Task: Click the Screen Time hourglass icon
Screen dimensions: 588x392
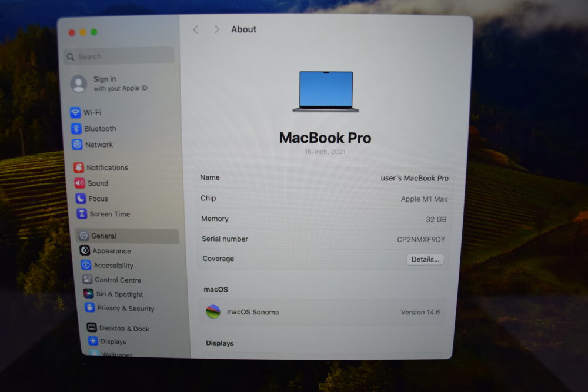Action: (x=82, y=213)
